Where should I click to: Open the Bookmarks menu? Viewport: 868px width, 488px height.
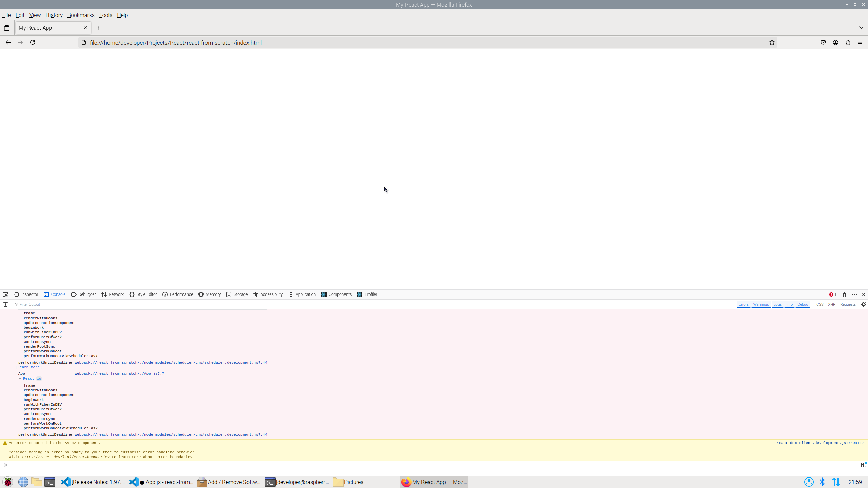coord(81,15)
